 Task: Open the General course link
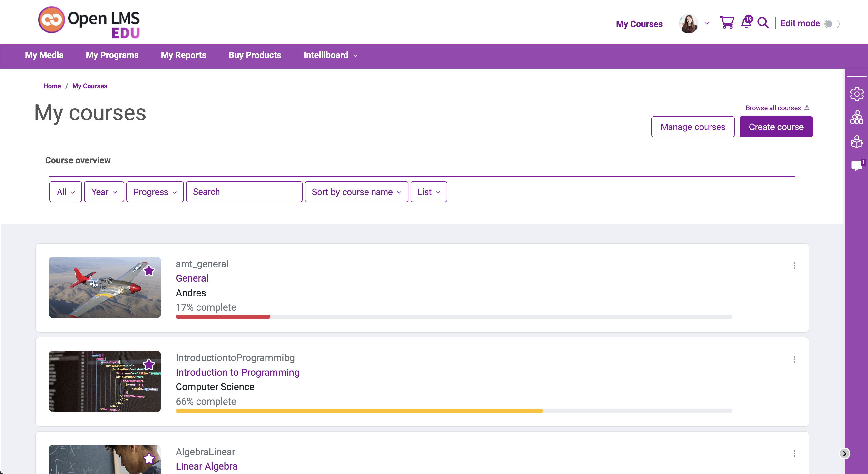click(192, 278)
